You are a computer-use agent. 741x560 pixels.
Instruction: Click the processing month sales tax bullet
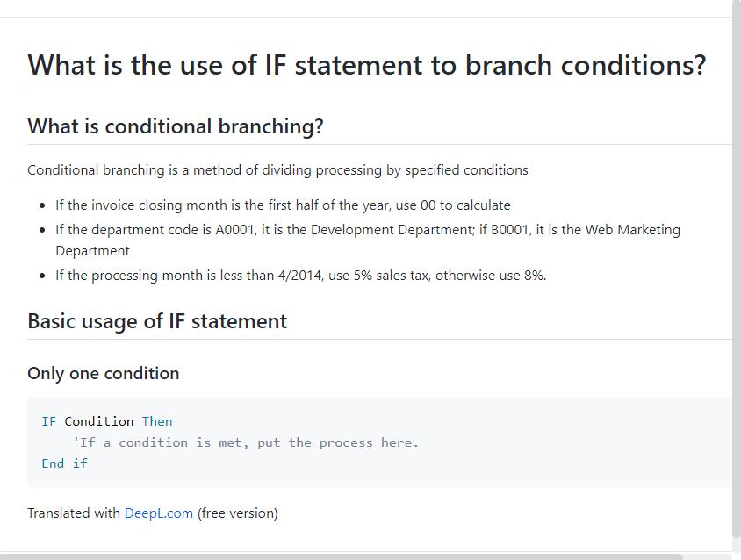tap(300, 276)
